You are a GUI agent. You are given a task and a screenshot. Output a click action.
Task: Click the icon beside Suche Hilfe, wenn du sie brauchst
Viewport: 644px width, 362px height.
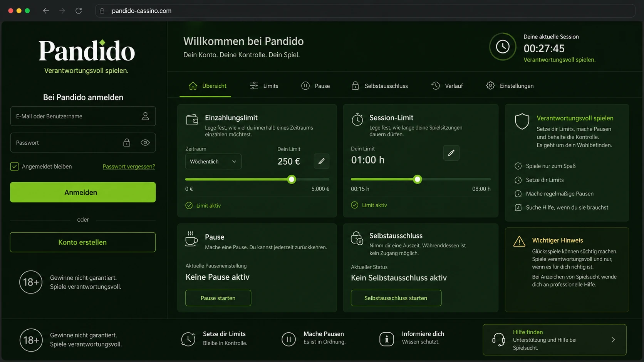[x=518, y=208]
